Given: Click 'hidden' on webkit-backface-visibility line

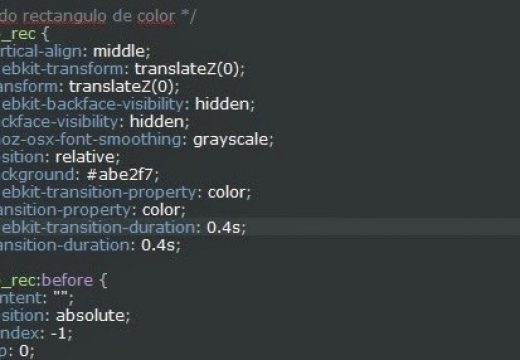Looking at the screenshot, I should (222, 104).
